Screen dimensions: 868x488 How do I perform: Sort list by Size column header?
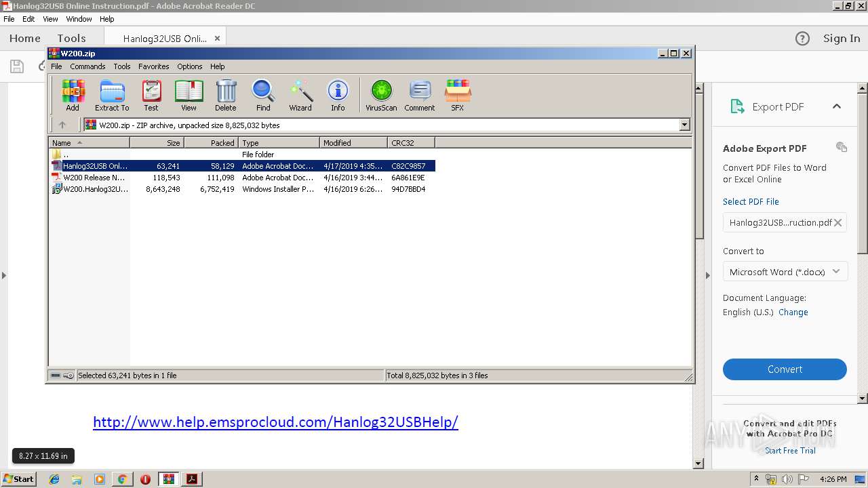[157, 143]
